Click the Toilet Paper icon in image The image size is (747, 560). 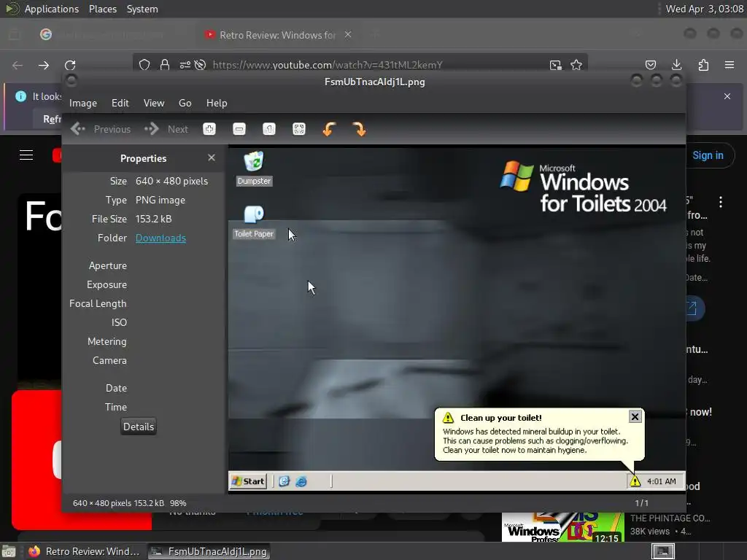click(x=254, y=222)
